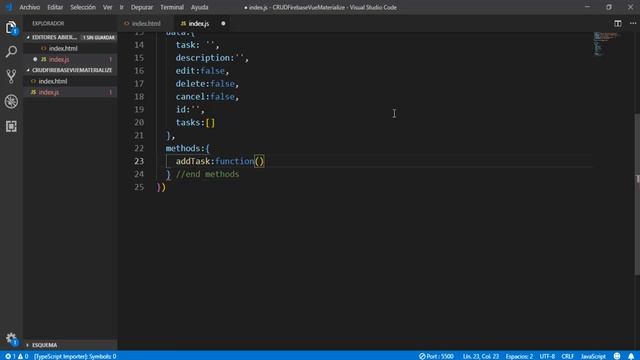Click on 'delete:false' code line
This screenshot has width=640, height=360.
[x=207, y=84]
